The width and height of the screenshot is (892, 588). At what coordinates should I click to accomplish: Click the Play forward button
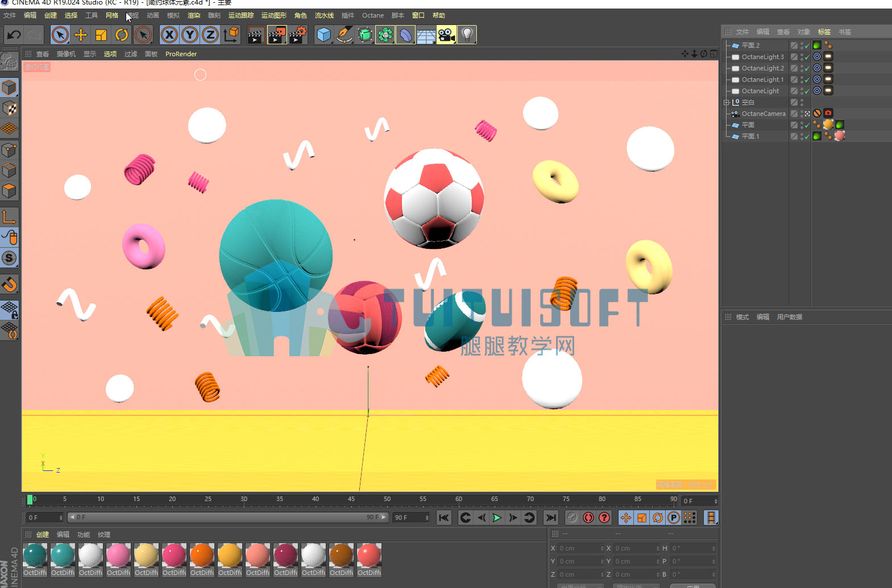[497, 518]
